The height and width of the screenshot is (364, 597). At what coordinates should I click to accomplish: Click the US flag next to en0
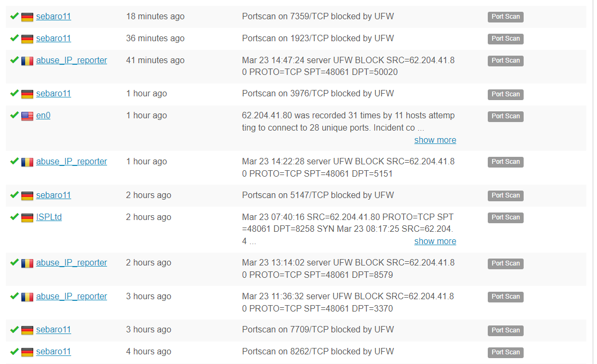click(27, 116)
